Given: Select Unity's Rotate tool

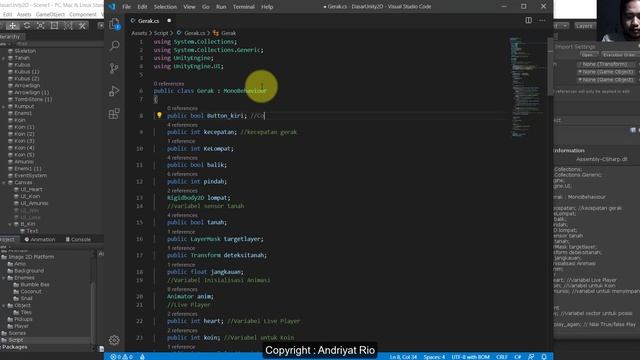Looking at the screenshot, I should click(27, 26).
